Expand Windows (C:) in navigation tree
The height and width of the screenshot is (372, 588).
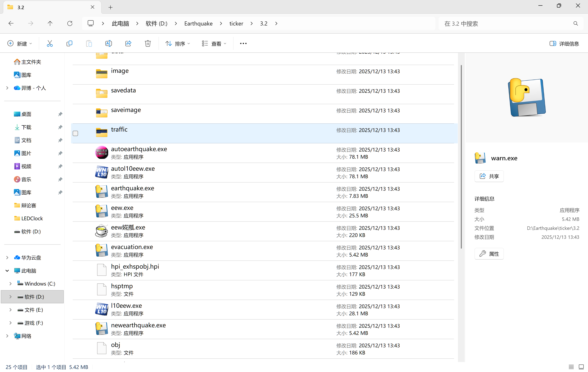(x=10, y=283)
